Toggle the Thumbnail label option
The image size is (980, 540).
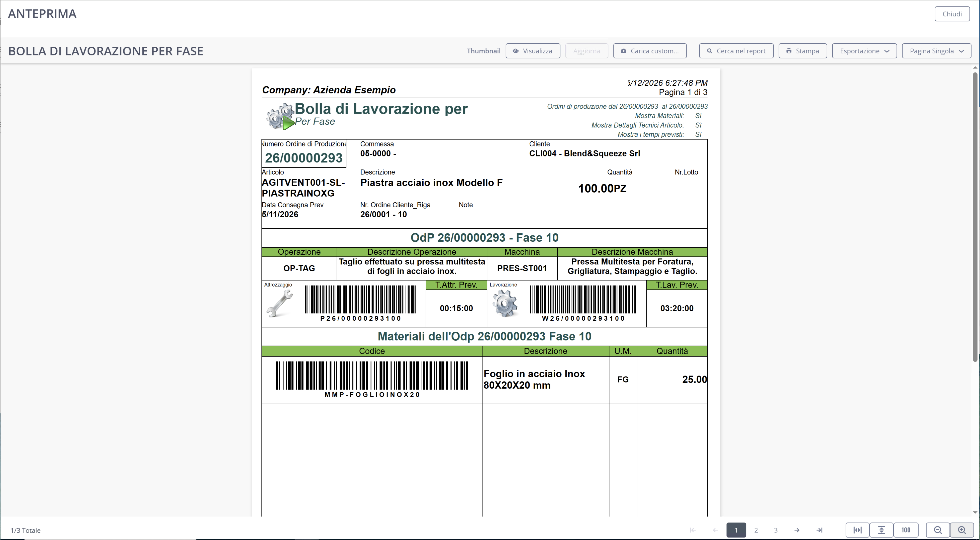(483, 51)
